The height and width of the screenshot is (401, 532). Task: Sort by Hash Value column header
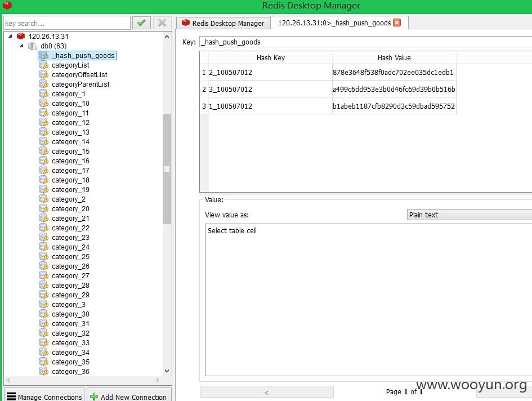click(394, 57)
